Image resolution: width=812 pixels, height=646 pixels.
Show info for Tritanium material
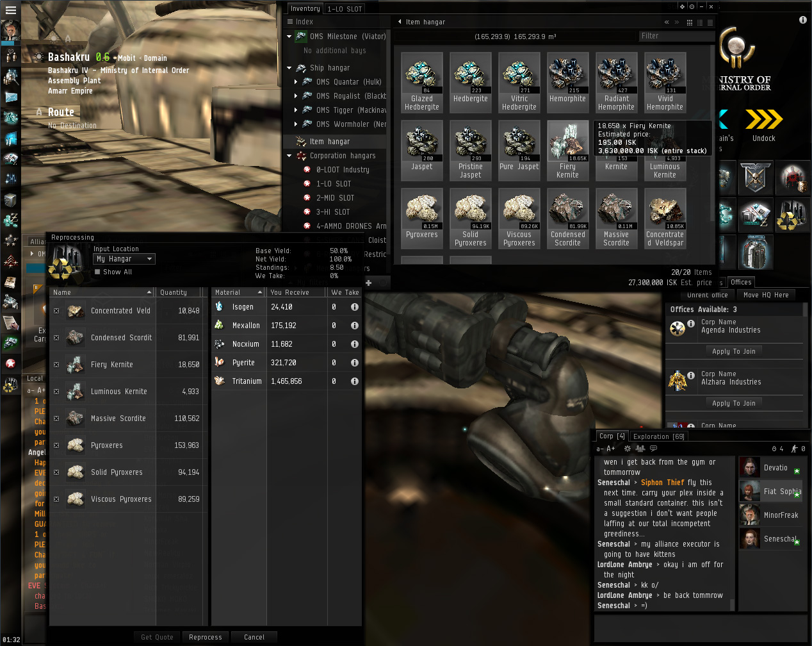354,381
